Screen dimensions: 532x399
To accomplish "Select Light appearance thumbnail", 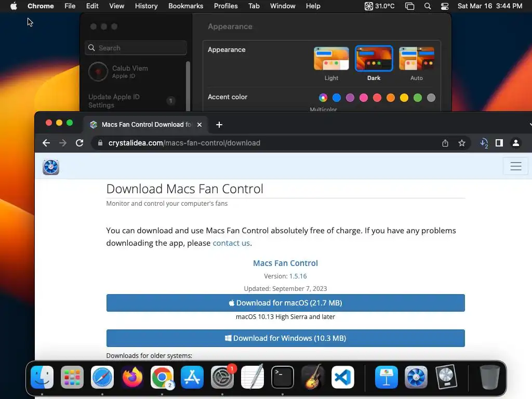I will tap(331, 59).
